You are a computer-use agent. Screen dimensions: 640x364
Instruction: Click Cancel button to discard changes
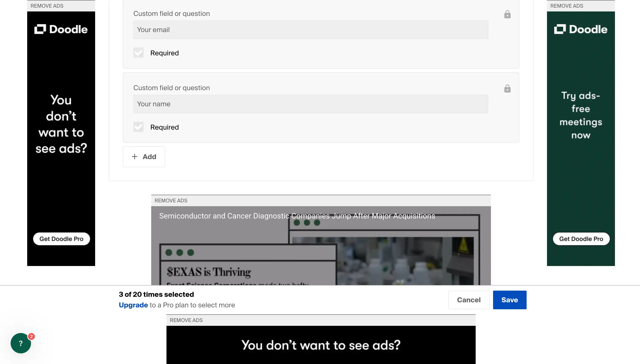point(469,300)
